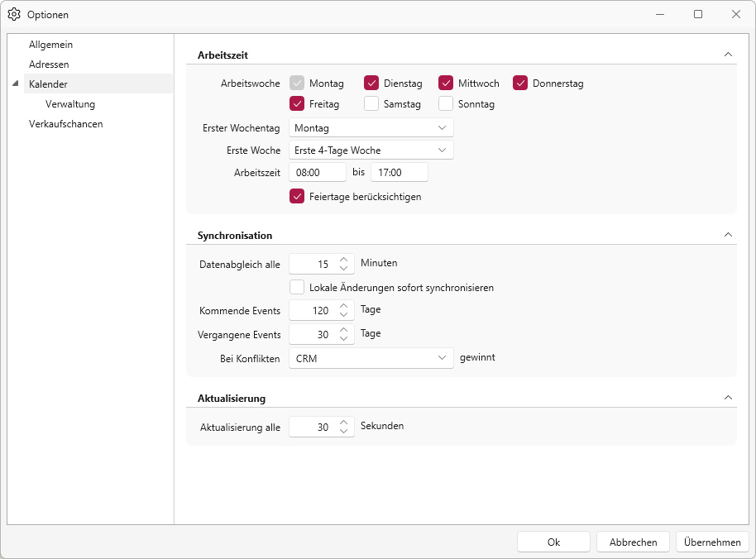This screenshot has width=756, height=559.
Task: Uncheck the Dienstag workday checkbox
Action: pos(371,83)
